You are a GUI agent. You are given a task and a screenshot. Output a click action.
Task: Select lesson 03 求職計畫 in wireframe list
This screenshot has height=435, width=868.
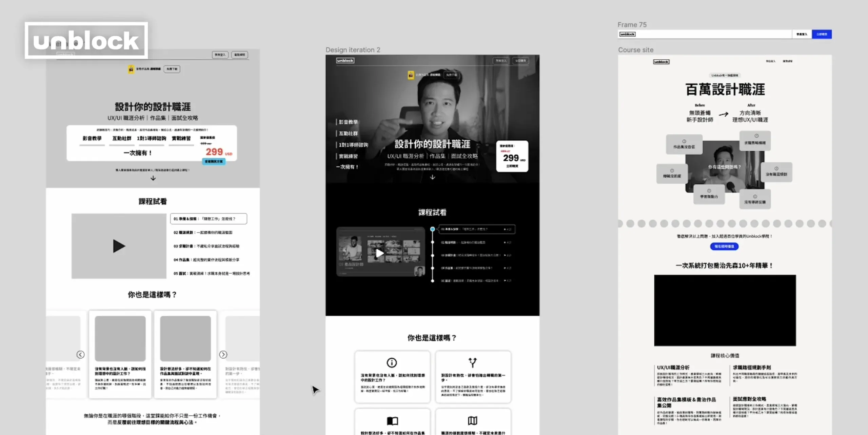click(x=206, y=246)
